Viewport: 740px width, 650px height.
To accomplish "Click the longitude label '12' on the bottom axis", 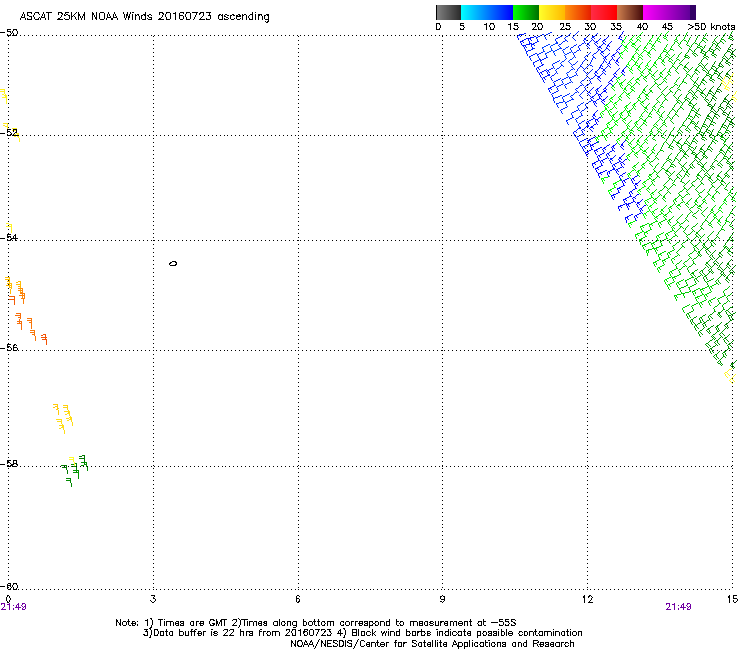I will [x=587, y=599].
